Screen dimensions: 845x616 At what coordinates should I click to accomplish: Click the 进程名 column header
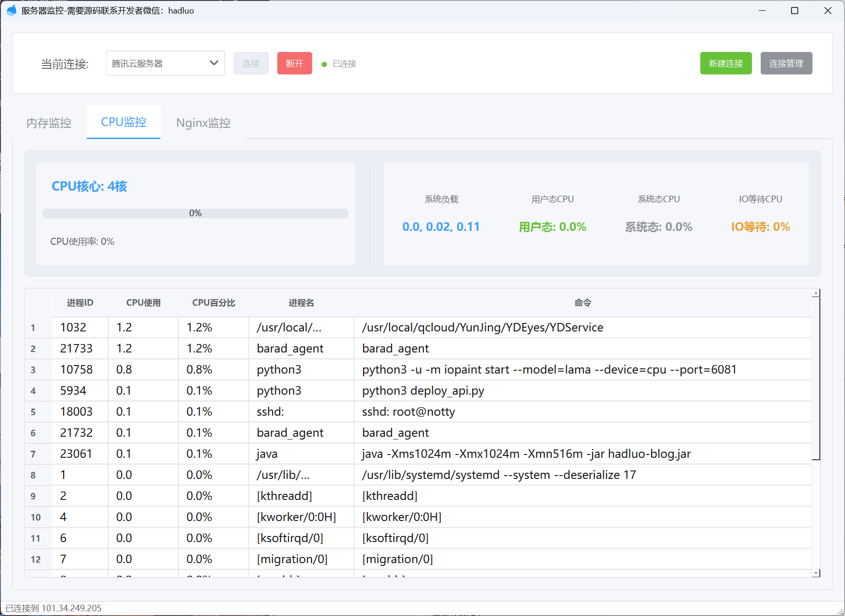coord(302,303)
